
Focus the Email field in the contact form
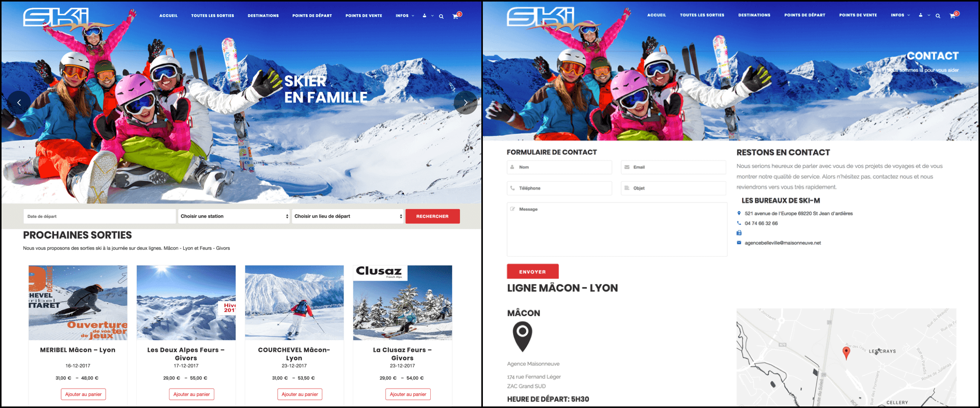point(673,167)
